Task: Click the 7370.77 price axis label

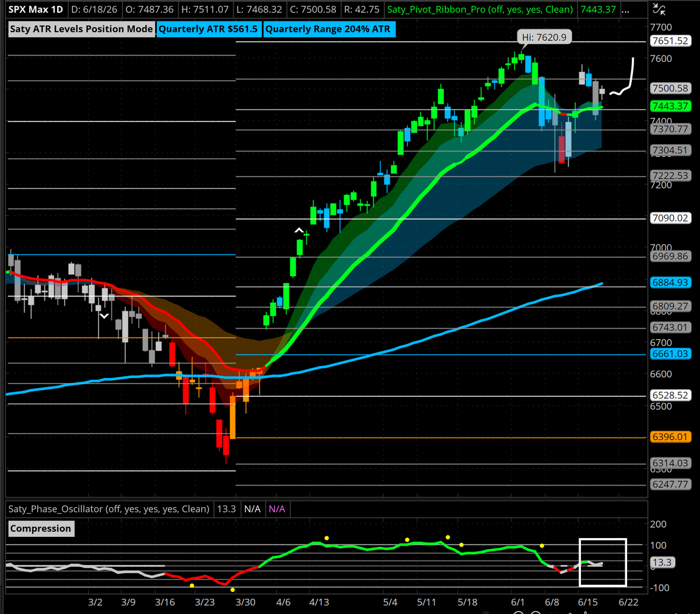Action: 670,129
